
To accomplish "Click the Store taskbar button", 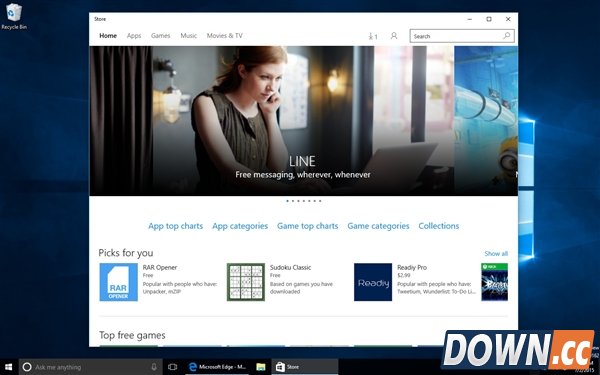I will click(x=305, y=367).
